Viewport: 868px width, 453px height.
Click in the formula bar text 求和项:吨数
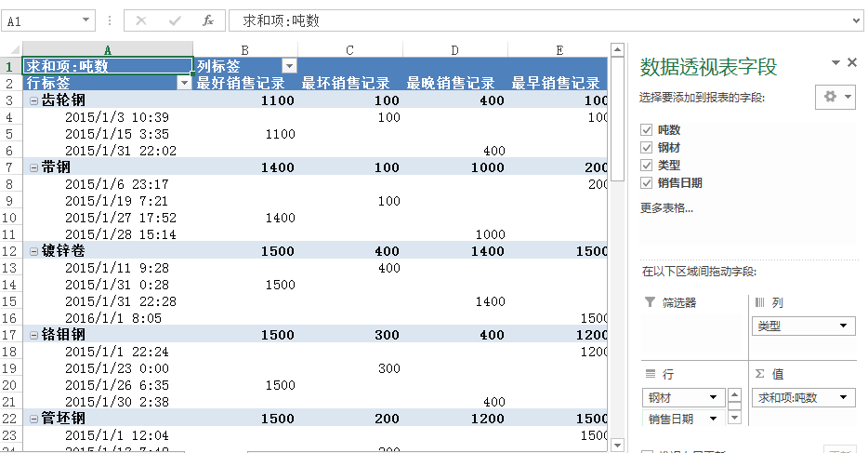[x=281, y=21]
